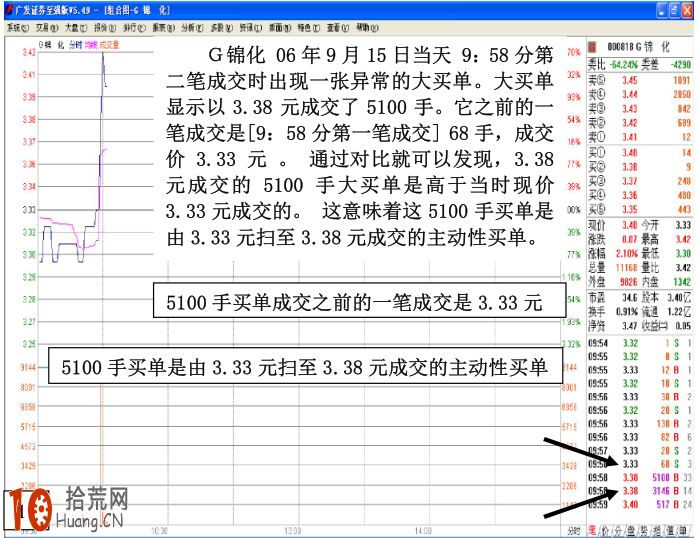The height and width of the screenshot is (538, 699).
Task: Select the 卖④ row at 3.44
Action: pyautogui.click(x=639, y=94)
